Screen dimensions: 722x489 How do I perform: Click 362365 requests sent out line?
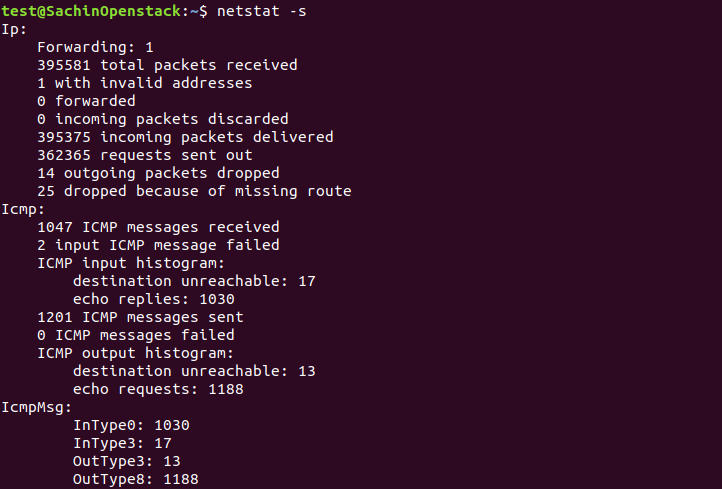[x=145, y=155]
